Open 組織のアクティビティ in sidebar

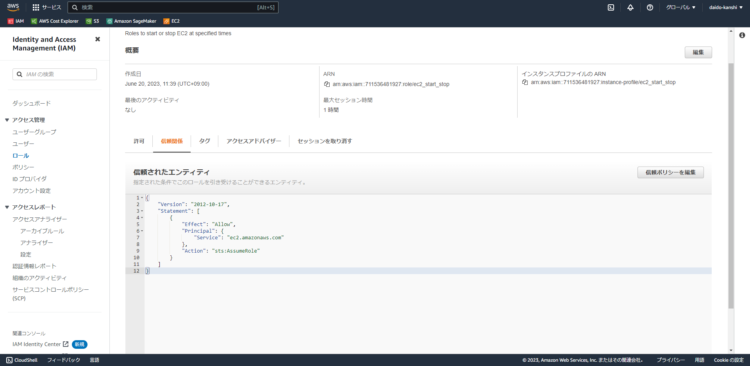tap(40, 278)
